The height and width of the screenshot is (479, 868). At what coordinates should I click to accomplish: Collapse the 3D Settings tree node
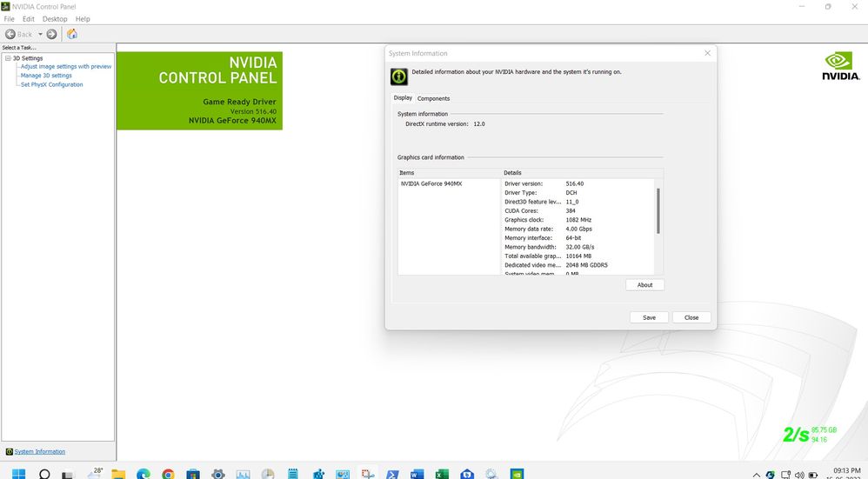pos(8,58)
